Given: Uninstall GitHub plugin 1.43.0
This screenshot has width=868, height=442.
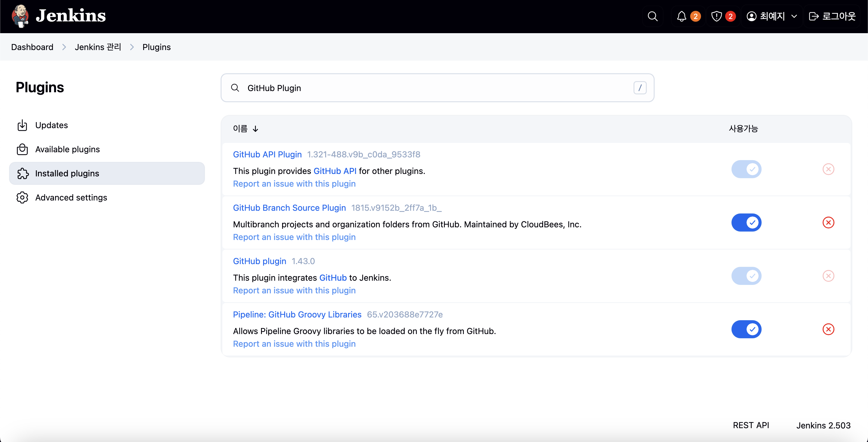Looking at the screenshot, I should 828,276.
